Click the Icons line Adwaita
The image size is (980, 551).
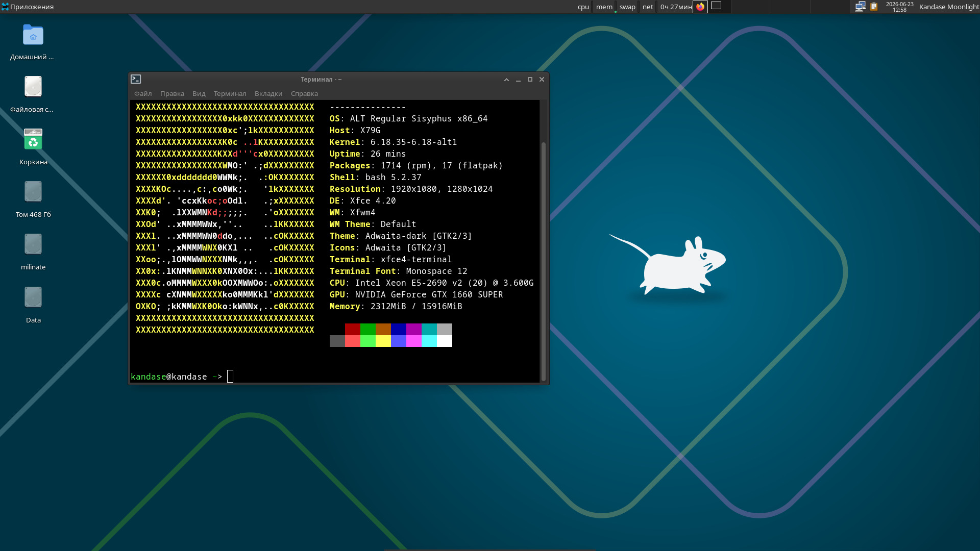[x=388, y=247]
